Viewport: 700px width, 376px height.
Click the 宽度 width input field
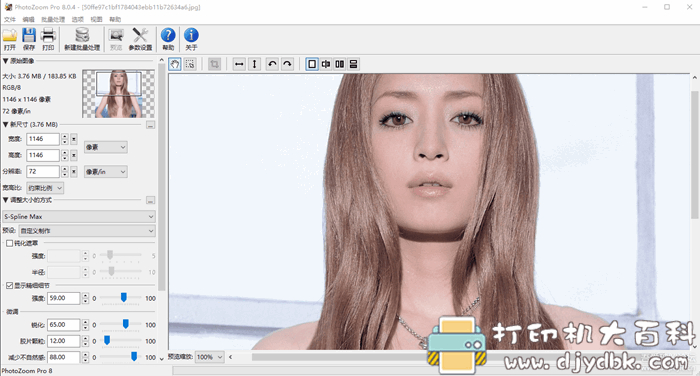click(x=42, y=139)
